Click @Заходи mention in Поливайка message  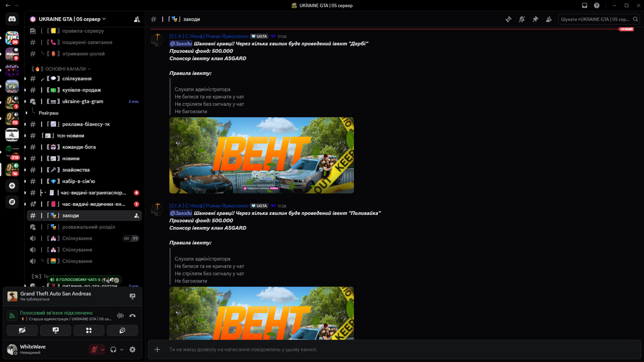tap(181, 213)
